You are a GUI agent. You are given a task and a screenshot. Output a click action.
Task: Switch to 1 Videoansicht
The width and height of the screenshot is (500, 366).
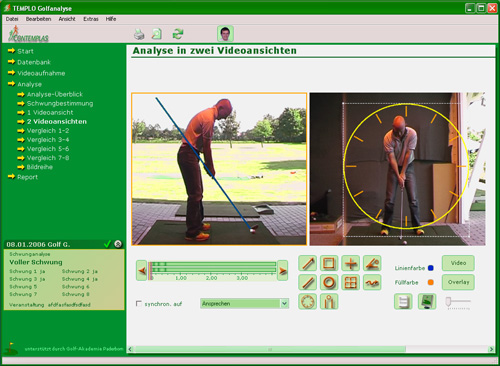50,113
